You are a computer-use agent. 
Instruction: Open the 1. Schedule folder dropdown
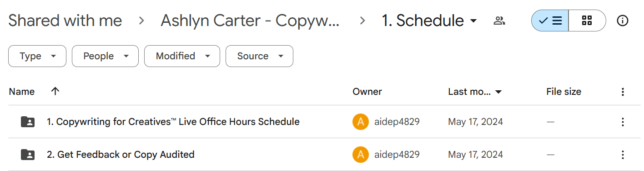(x=430, y=21)
